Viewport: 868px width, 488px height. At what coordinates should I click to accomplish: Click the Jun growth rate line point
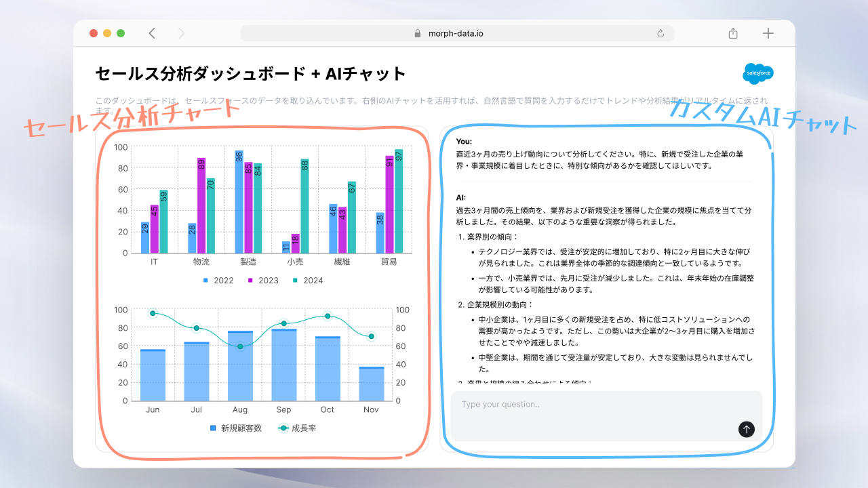pyautogui.click(x=153, y=313)
